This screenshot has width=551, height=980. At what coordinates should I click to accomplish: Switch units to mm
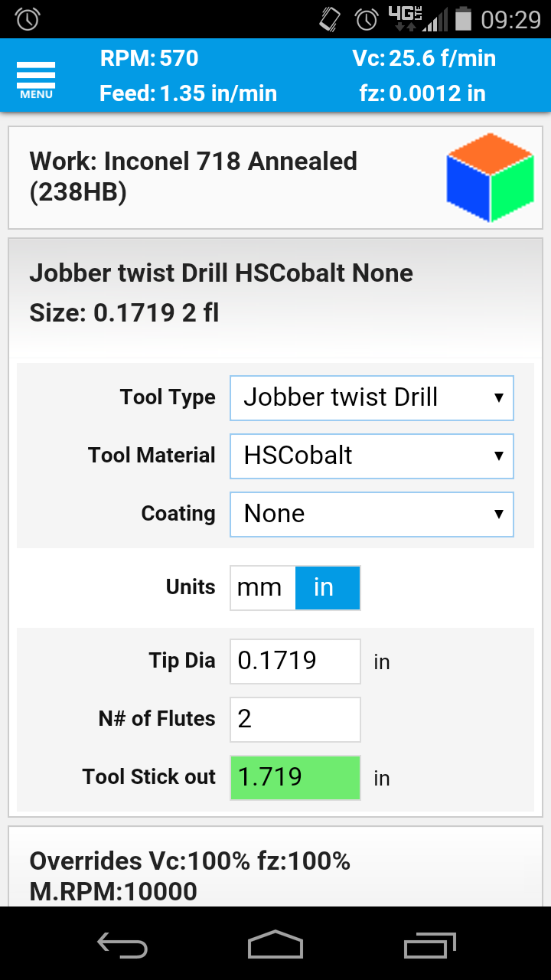click(261, 588)
